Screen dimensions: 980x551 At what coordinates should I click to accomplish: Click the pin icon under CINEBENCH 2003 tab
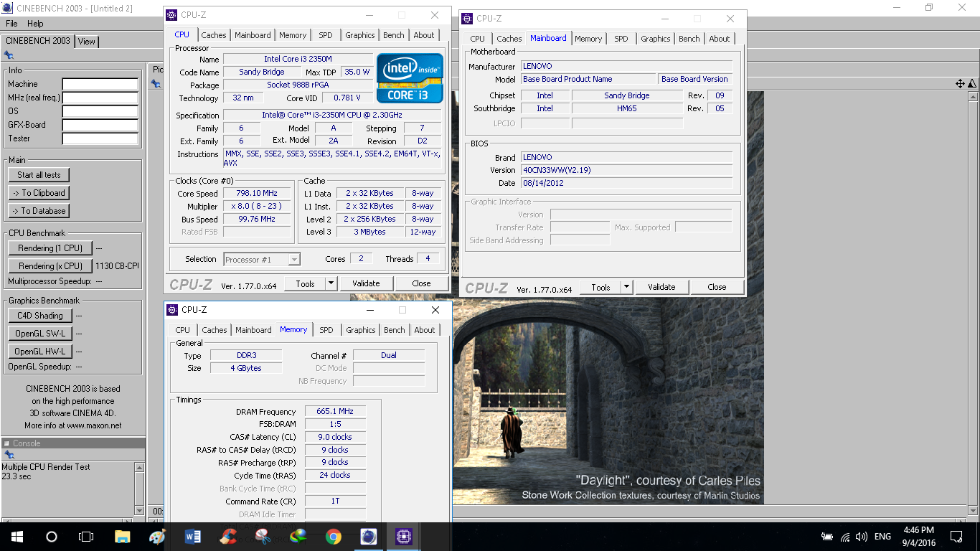(x=9, y=55)
